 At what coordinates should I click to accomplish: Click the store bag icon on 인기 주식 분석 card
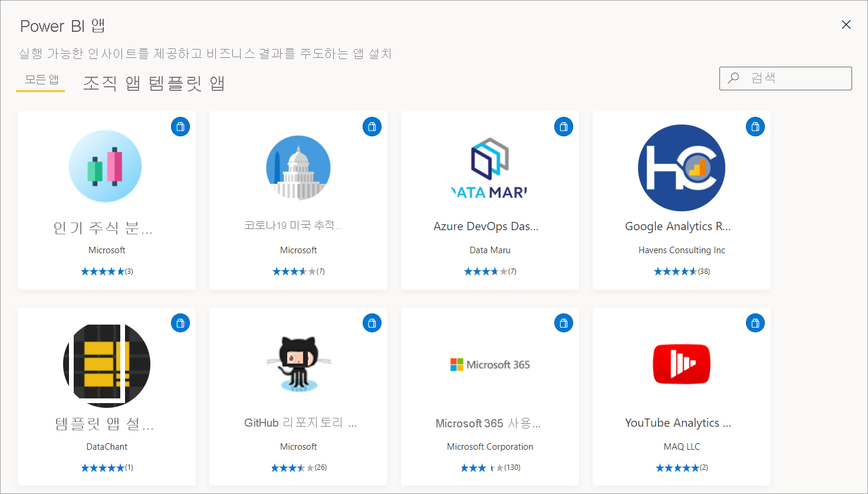pos(180,127)
